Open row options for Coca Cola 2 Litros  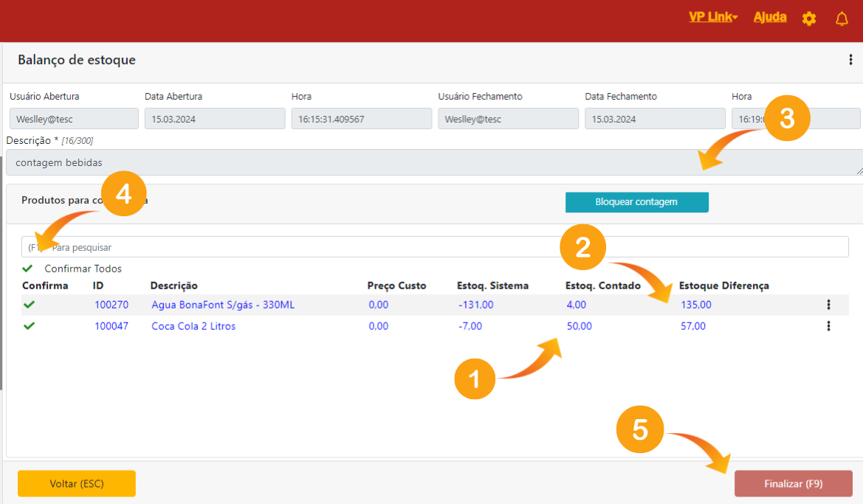point(828,326)
